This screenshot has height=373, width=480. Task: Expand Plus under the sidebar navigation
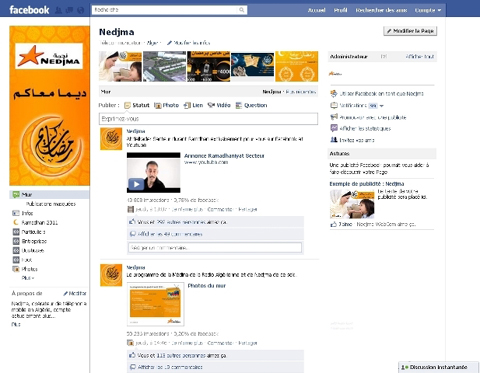click(28, 278)
